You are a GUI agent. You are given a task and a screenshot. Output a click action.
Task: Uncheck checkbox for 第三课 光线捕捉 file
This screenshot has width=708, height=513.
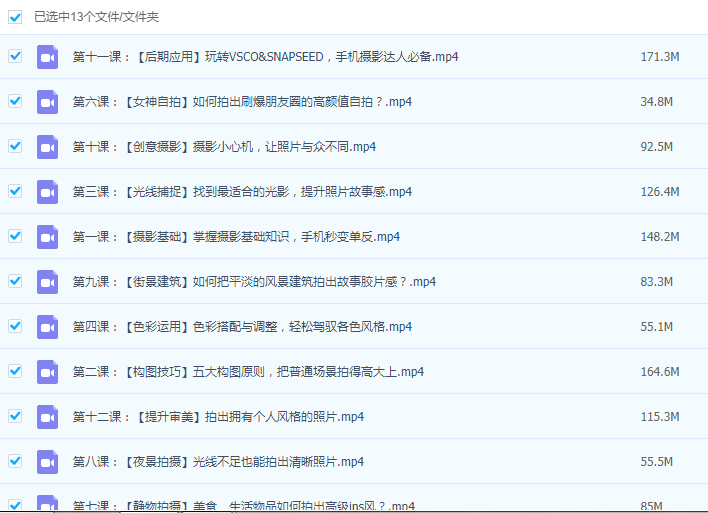tap(15, 191)
